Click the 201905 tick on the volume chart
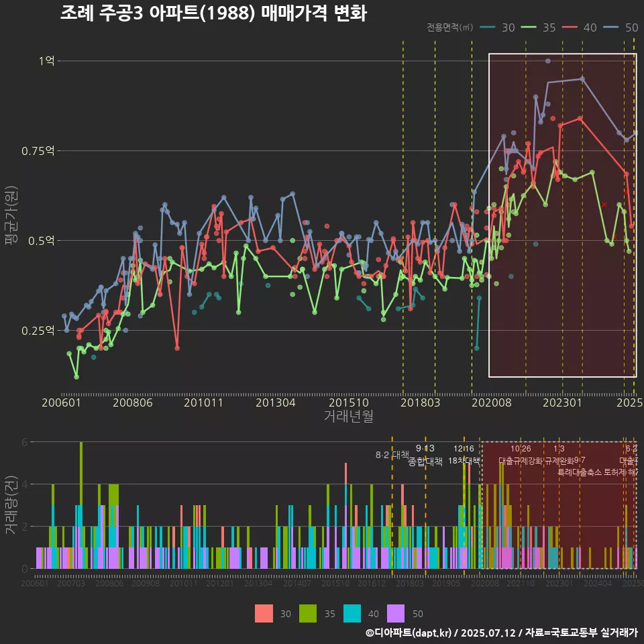 [x=446, y=583]
